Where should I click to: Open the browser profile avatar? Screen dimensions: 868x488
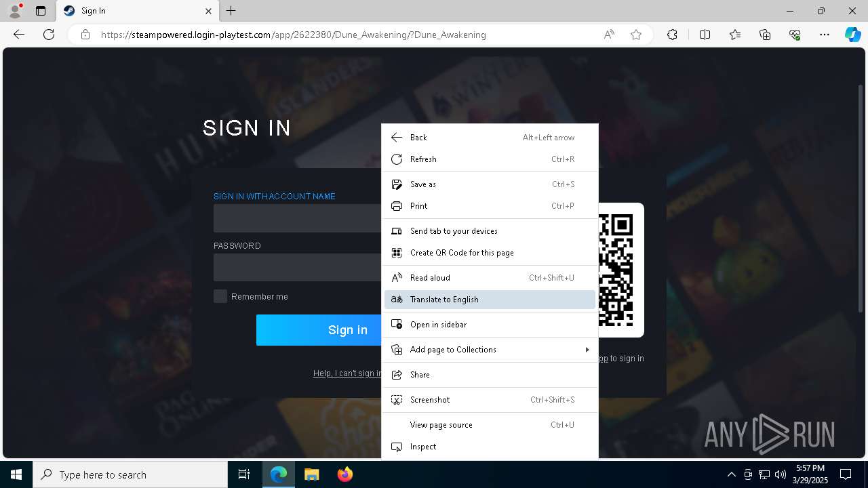tap(15, 11)
